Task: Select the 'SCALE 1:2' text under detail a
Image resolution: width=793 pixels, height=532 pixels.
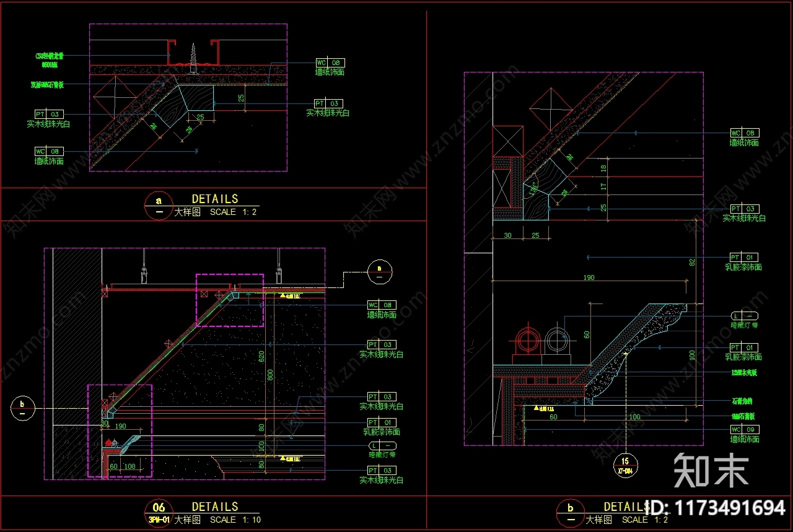Action: pos(233,212)
